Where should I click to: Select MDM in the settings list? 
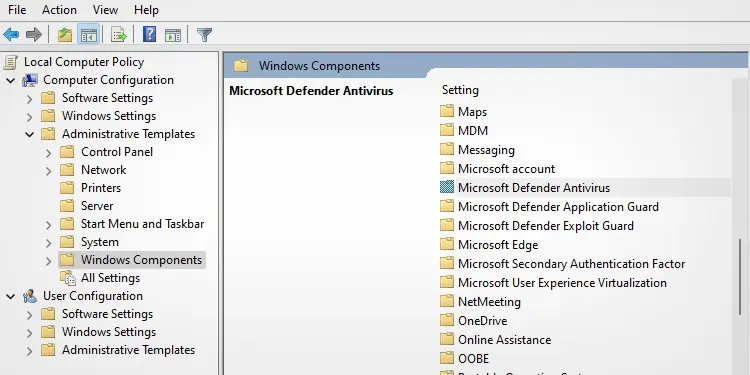(x=473, y=131)
